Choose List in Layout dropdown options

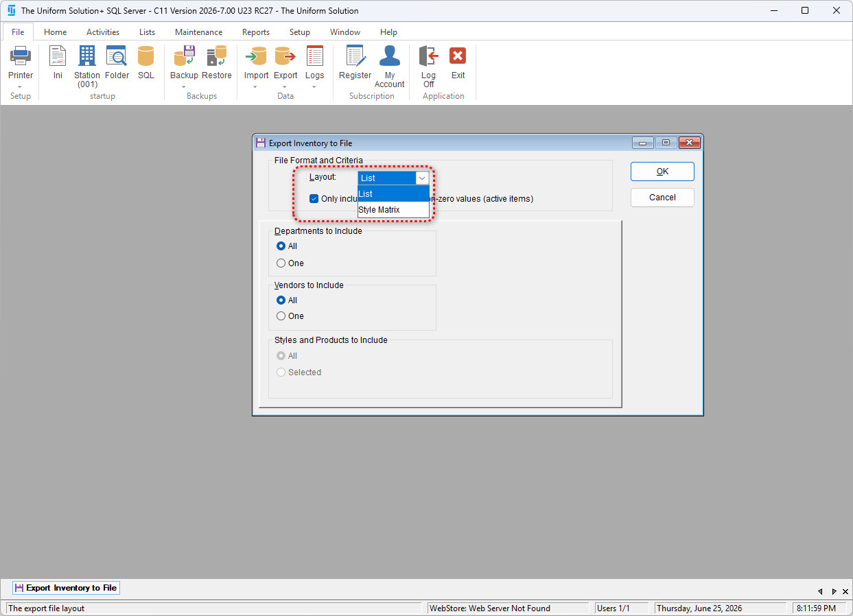point(393,193)
